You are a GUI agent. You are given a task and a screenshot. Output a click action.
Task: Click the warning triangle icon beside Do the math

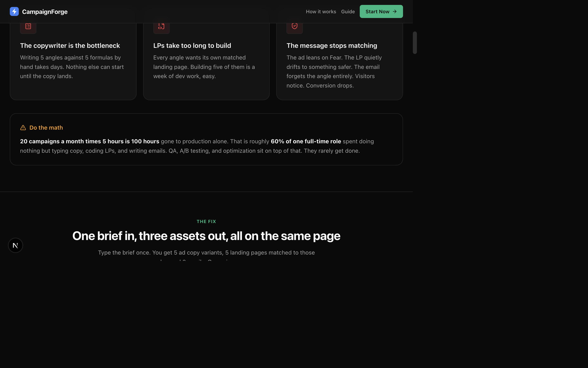[x=23, y=128]
